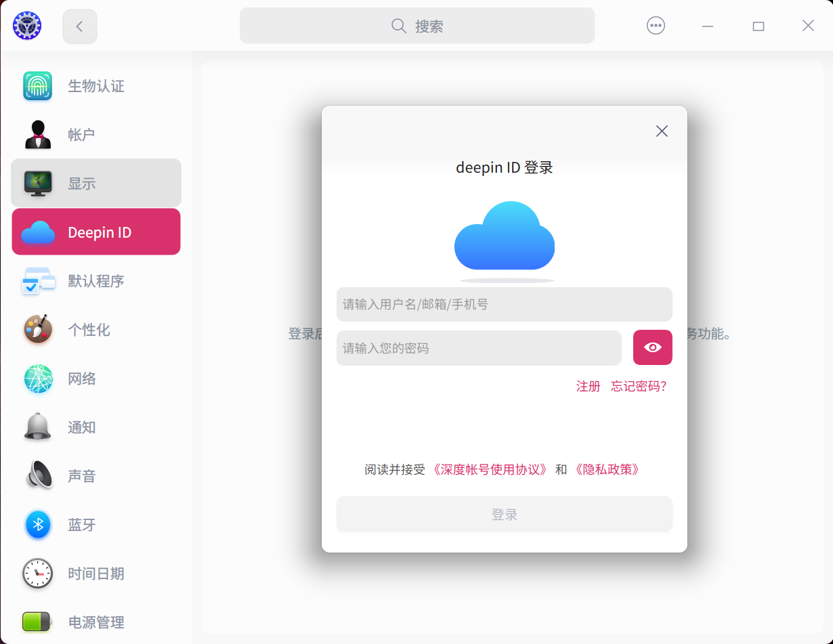Open the 帐户 settings section

(96, 135)
